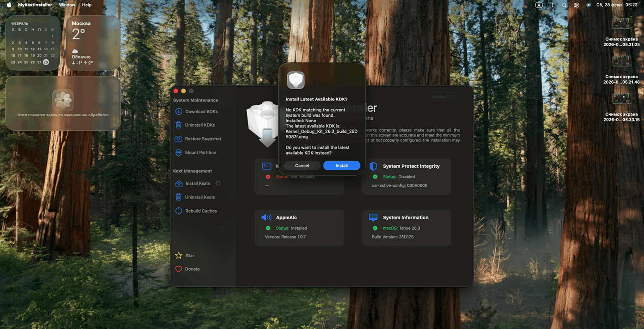Open the Apple menu
644x329 pixels.
tap(9, 5)
